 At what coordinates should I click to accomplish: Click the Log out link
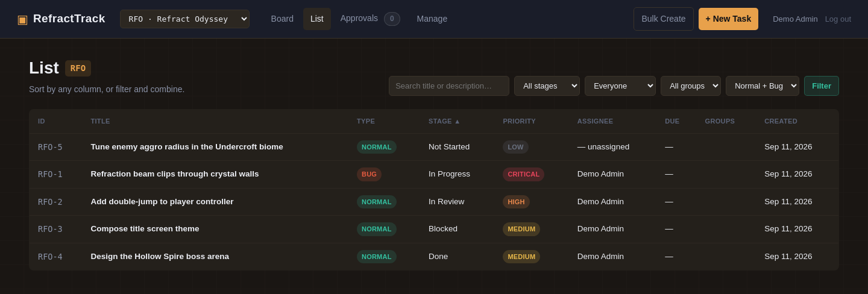[x=838, y=19]
